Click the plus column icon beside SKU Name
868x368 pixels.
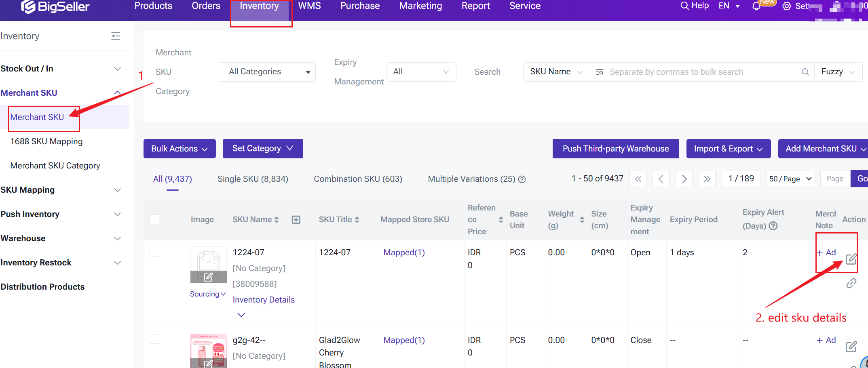(296, 220)
